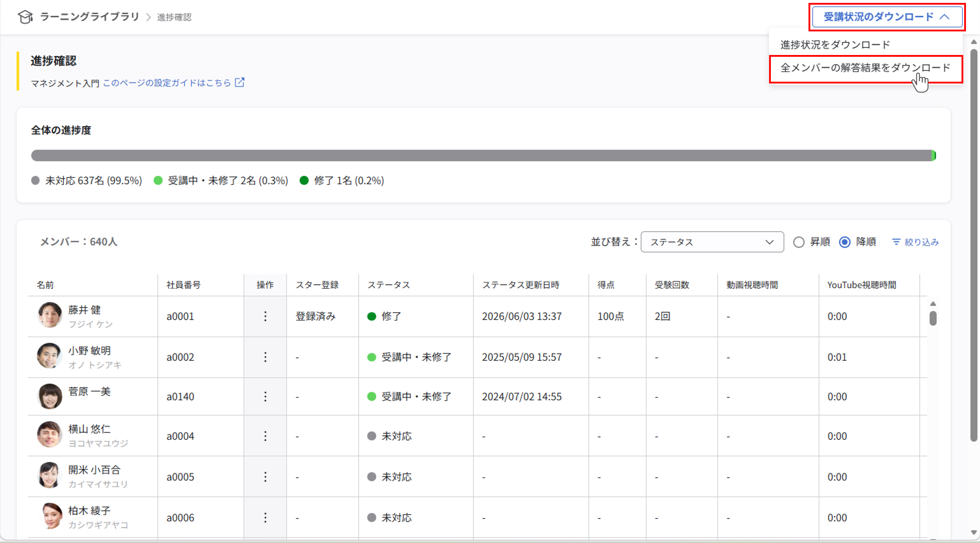The height and width of the screenshot is (543, 980).
Task: Click 小野 敏明's avatar photo
Action: tap(50, 356)
